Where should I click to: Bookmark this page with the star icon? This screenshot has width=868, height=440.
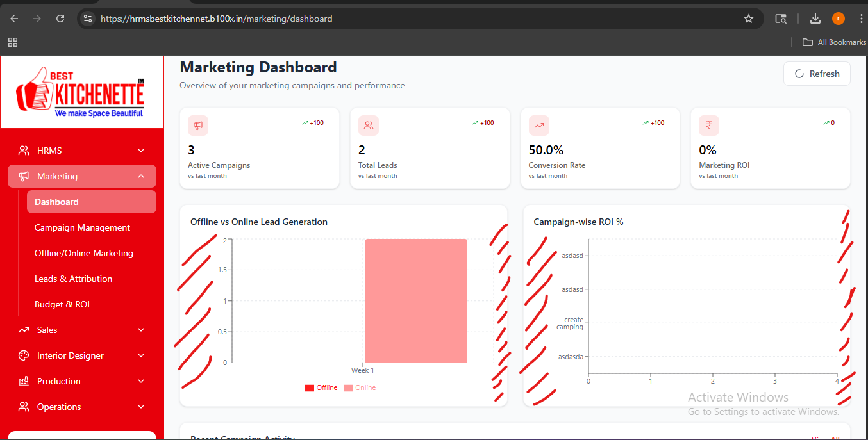click(x=748, y=19)
